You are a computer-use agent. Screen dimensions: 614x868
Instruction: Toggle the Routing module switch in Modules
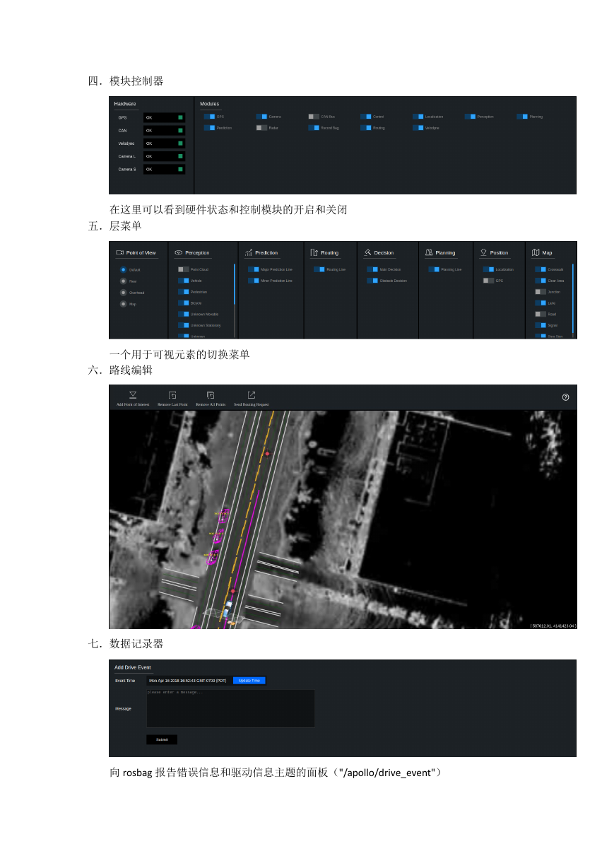pos(366,128)
